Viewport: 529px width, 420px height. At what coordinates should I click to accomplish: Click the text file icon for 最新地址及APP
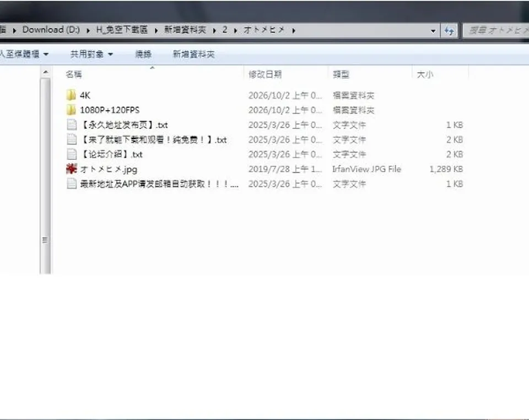click(72, 184)
